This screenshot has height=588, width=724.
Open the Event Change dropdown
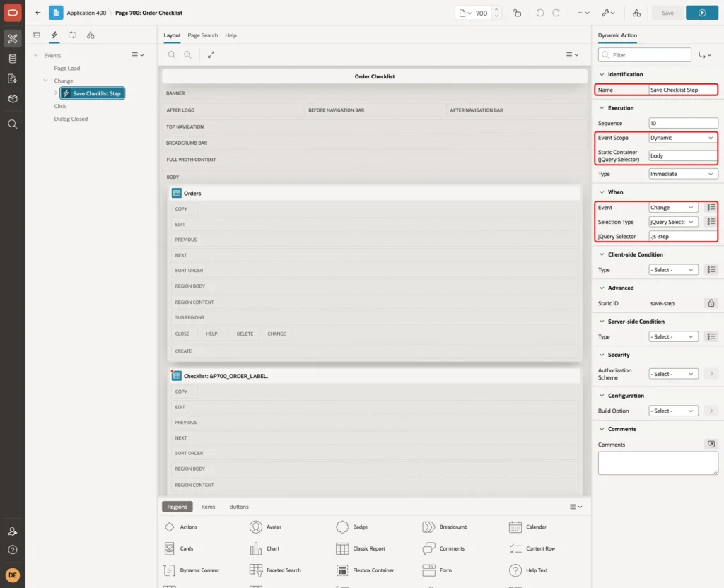coord(672,208)
